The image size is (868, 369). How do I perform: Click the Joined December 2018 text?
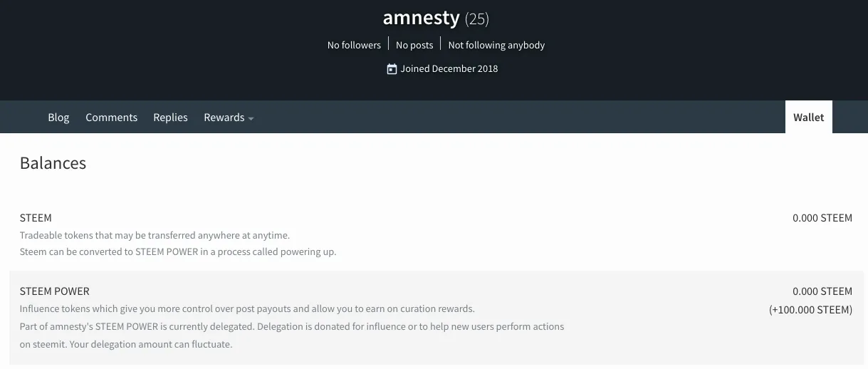449,69
